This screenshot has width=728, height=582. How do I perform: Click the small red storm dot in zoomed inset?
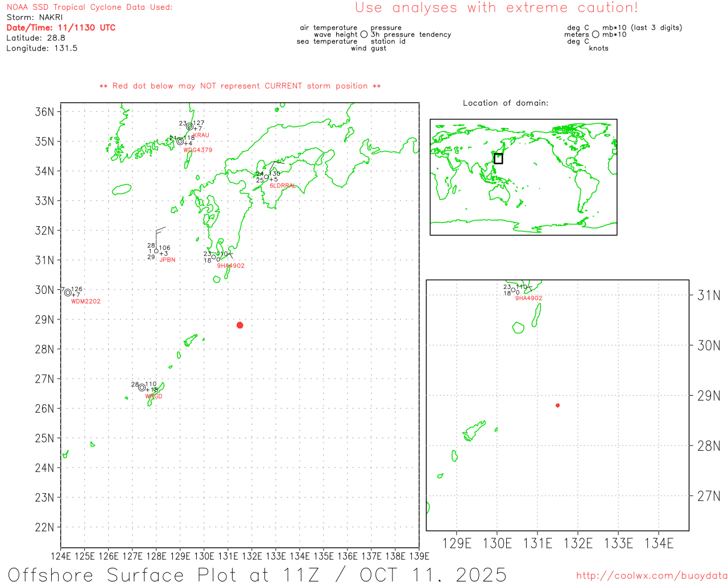click(557, 405)
